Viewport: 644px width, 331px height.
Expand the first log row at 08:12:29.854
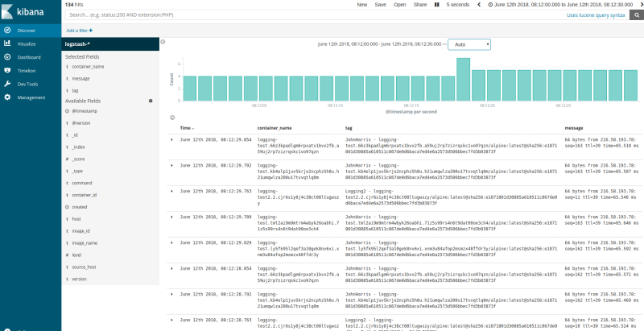172,139
